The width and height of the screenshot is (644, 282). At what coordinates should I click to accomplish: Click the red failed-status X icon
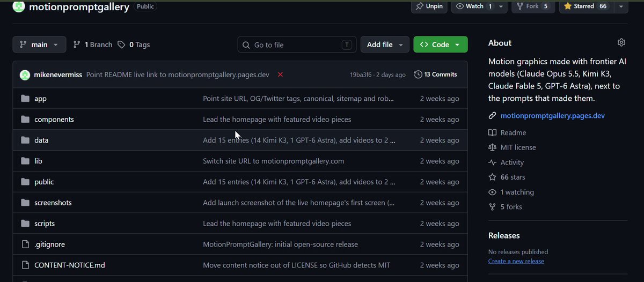click(280, 75)
